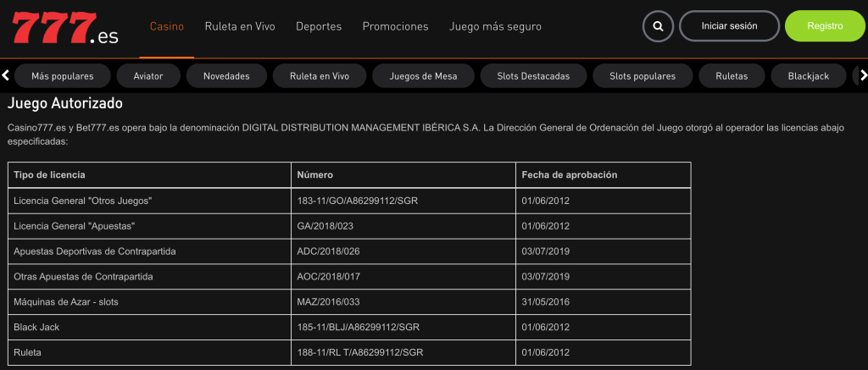
Task: Pick the Ruletas category pill
Action: click(732, 76)
